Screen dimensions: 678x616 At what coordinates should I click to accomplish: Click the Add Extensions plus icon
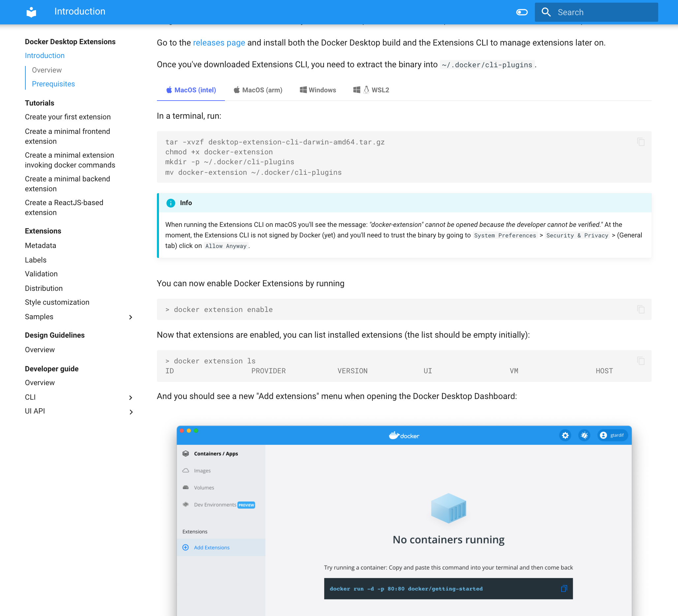[185, 547]
